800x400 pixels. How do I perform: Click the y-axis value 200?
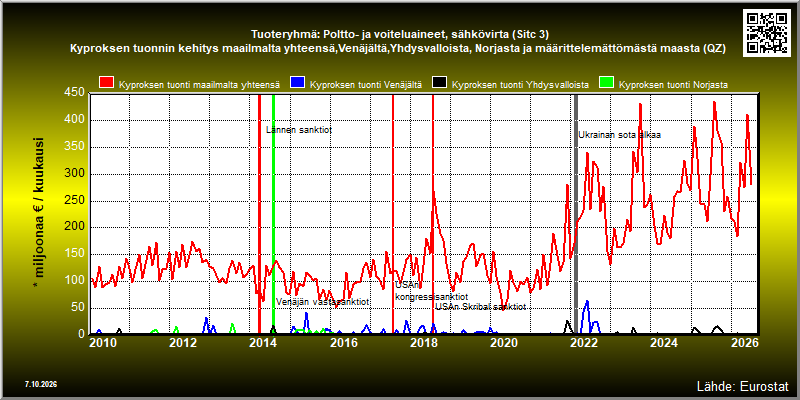(75, 227)
